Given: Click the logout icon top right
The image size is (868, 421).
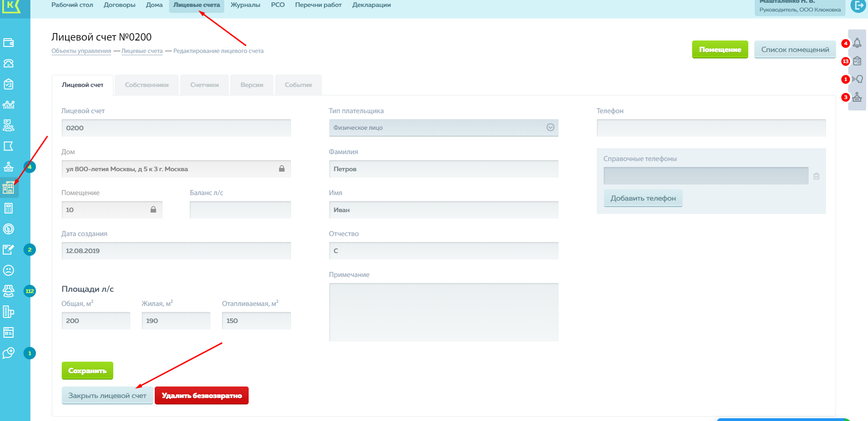Looking at the screenshot, I should [858, 6].
